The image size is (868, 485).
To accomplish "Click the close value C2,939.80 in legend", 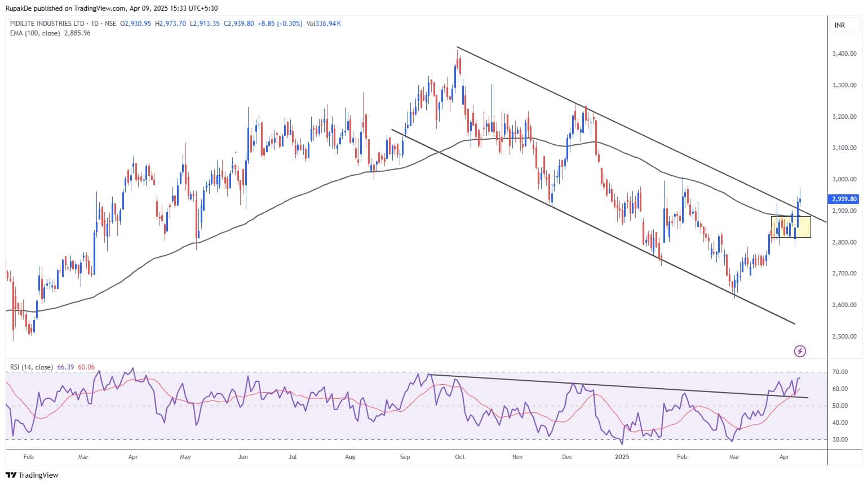I will [x=239, y=24].
